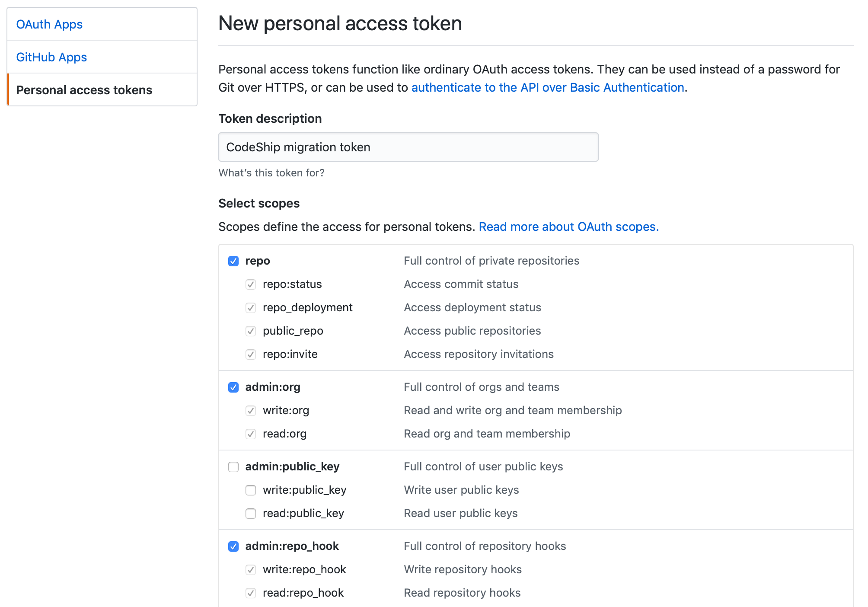
Task: Click the read:repo_hook checkbox
Action: pyautogui.click(x=251, y=593)
